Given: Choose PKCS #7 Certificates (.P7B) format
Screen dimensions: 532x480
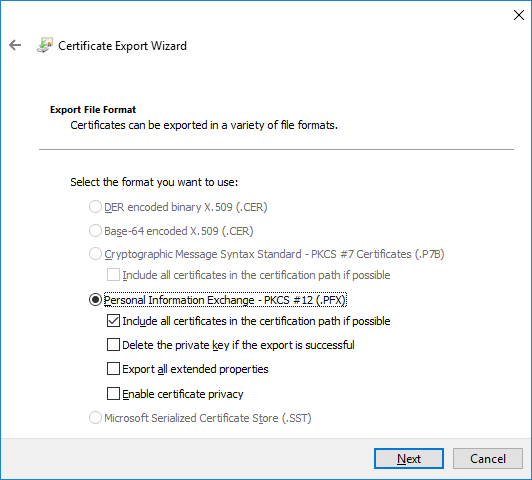Looking at the screenshot, I should coord(95,254).
